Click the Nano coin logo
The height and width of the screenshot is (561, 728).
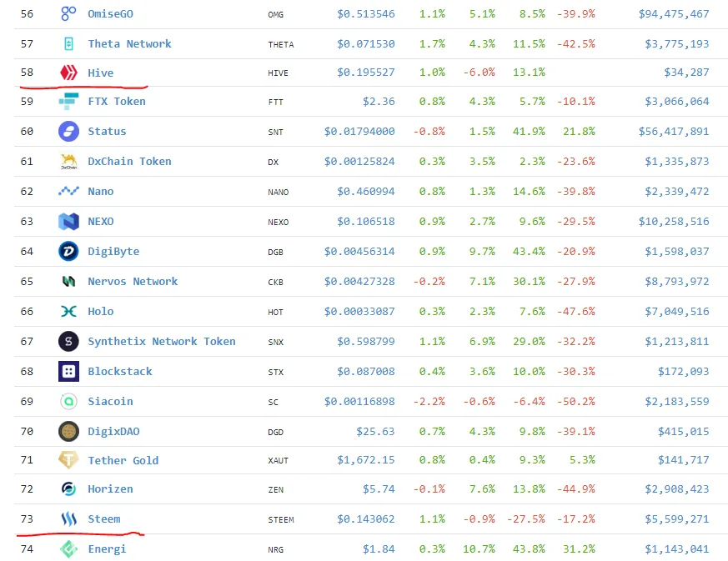[68, 191]
